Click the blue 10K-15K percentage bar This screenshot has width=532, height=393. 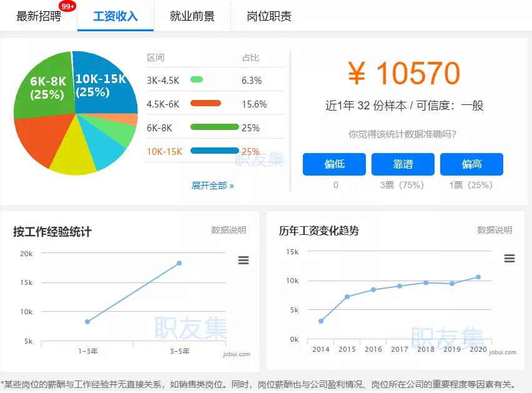coord(214,151)
